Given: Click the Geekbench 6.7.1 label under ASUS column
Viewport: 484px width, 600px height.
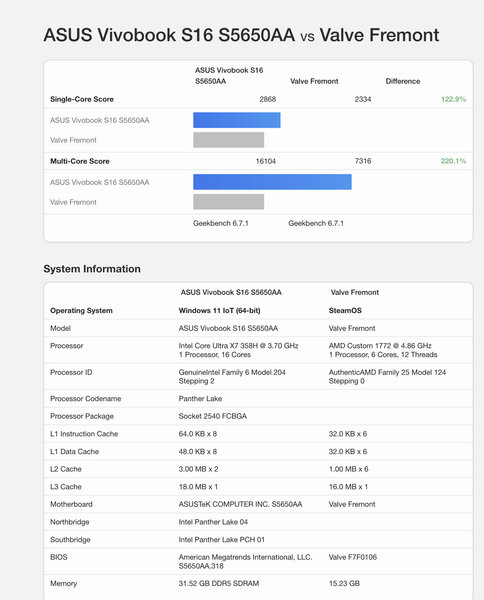Looking at the screenshot, I should pyautogui.click(x=221, y=223).
